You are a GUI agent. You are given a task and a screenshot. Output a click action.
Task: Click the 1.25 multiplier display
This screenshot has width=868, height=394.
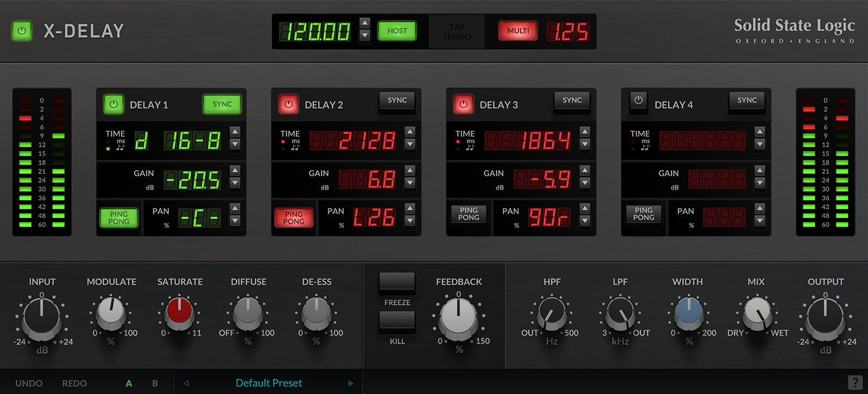pos(568,32)
